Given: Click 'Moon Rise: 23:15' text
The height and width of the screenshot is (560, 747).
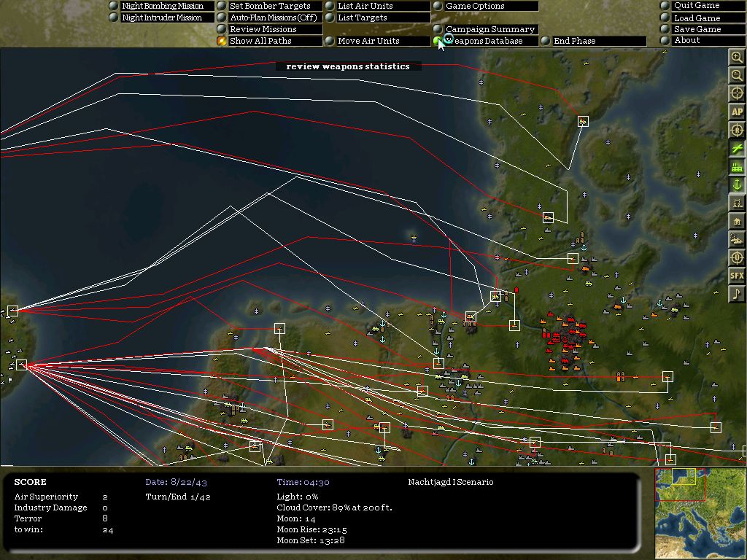Looking at the screenshot, I should pyautogui.click(x=311, y=529).
